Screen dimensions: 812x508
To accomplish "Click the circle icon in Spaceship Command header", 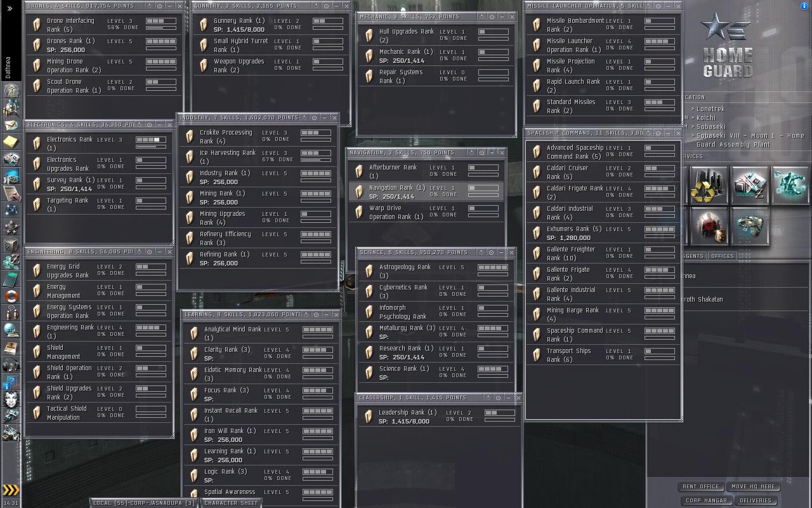I will tap(658, 133).
